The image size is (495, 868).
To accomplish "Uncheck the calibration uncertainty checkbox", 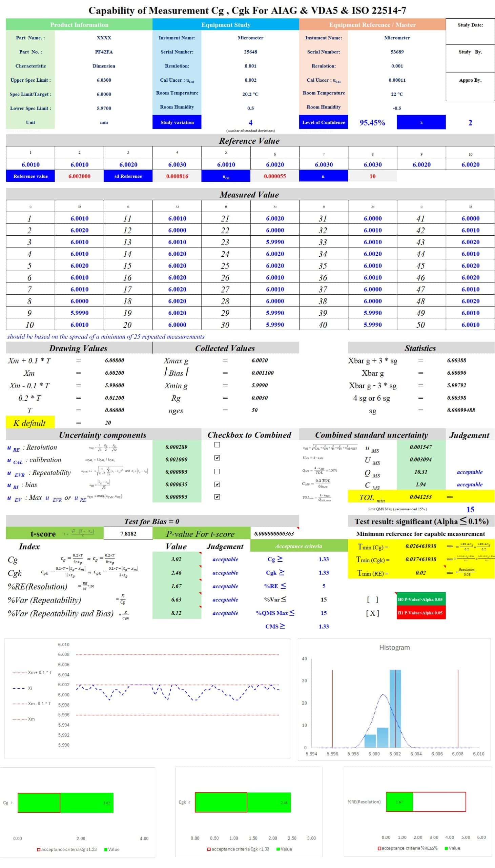I will point(217,458).
